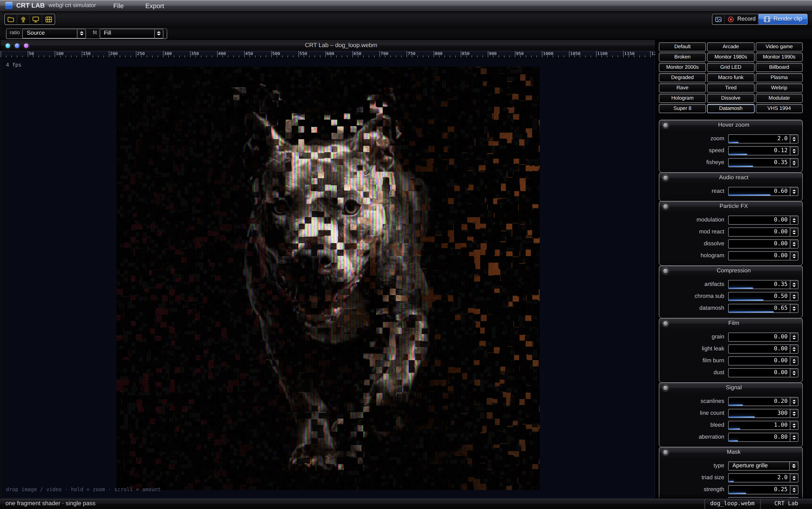Click the save image snapshot icon
The image size is (812, 509).
coord(718,19)
